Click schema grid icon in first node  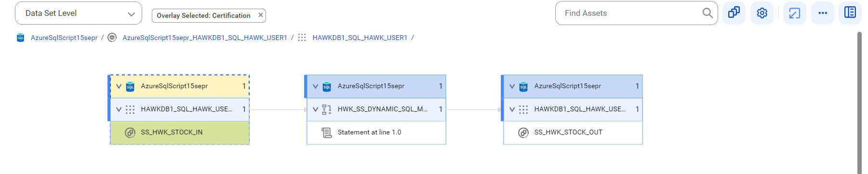point(130,109)
